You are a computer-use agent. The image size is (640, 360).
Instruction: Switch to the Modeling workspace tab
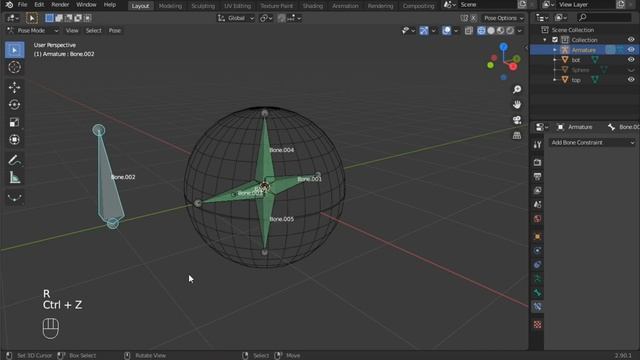170,6
